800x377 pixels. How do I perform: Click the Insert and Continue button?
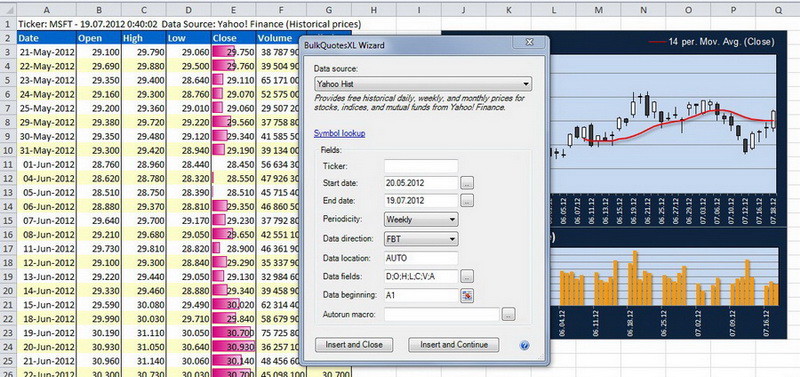[x=454, y=344]
